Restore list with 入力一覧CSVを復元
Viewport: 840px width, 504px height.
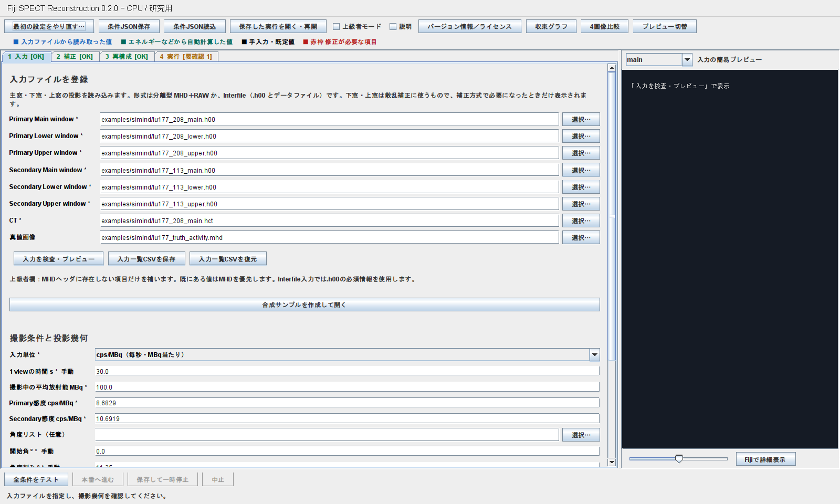coord(228,259)
